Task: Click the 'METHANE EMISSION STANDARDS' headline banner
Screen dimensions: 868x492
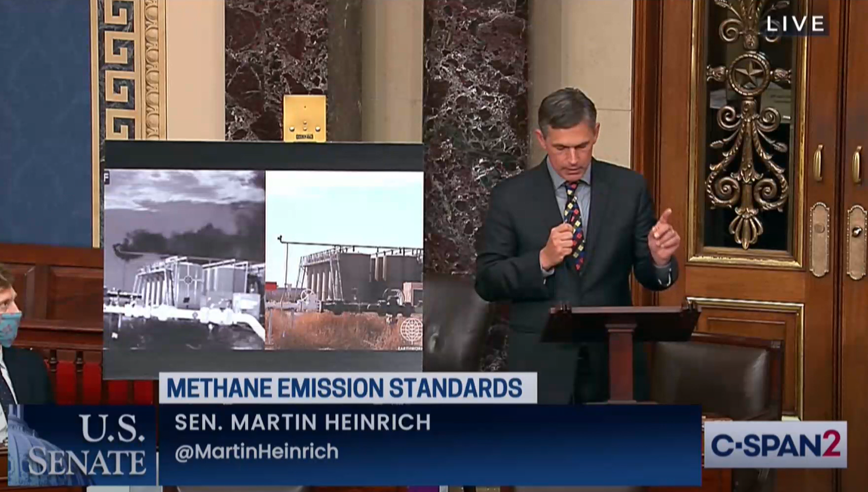Action: click(x=348, y=388)
